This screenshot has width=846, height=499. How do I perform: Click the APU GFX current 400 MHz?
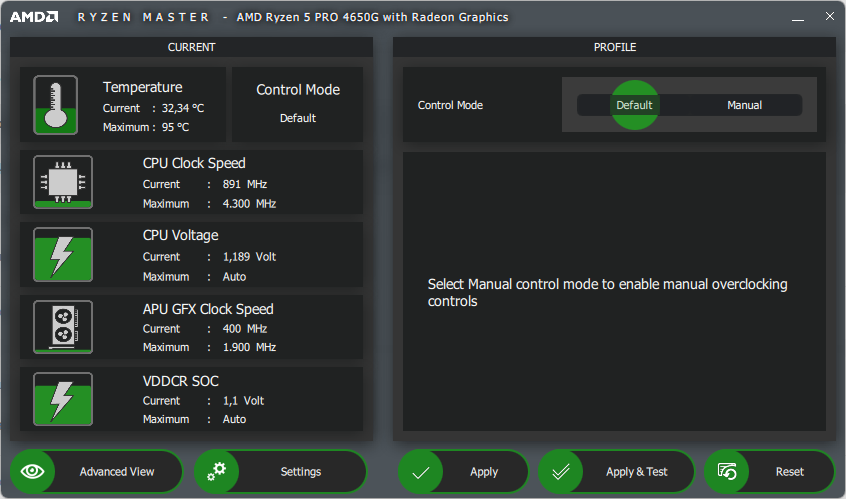(245, 329)
